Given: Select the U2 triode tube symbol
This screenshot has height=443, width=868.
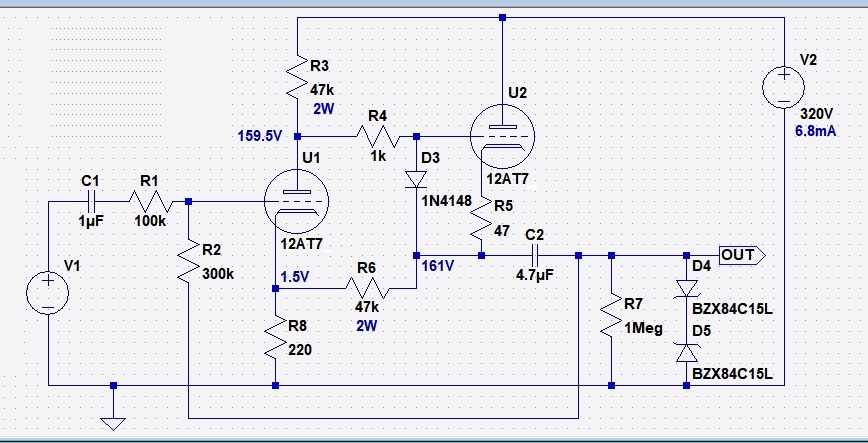Looking at the screenshot, I should [502, 136].
